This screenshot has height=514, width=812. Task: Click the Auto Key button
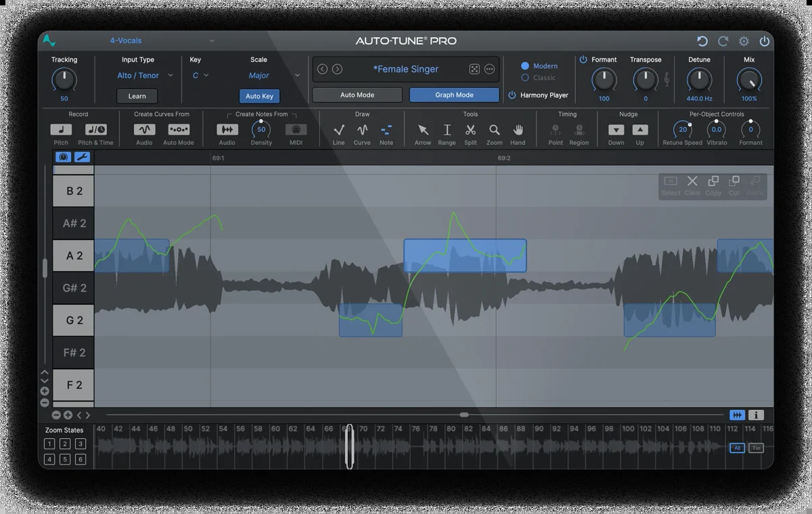pos(259,96)
